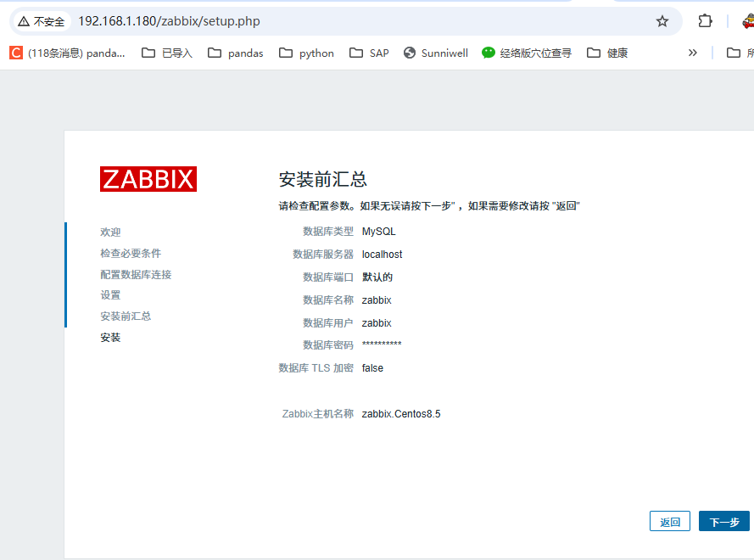Image resolution: width=754 pixels, height=560 pixels.
Task: Select 配置数据库连接 in setup steps
Action: tap(136, 275)
